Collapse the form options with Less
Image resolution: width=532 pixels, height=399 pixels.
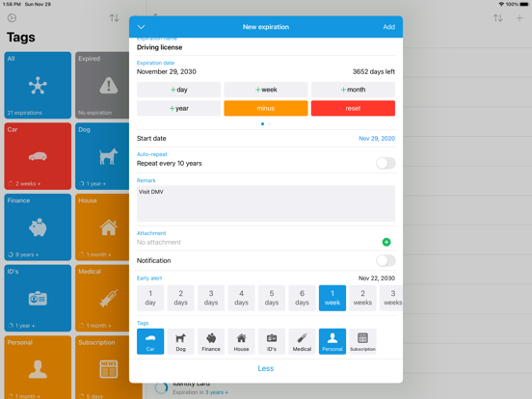[266, 368]
